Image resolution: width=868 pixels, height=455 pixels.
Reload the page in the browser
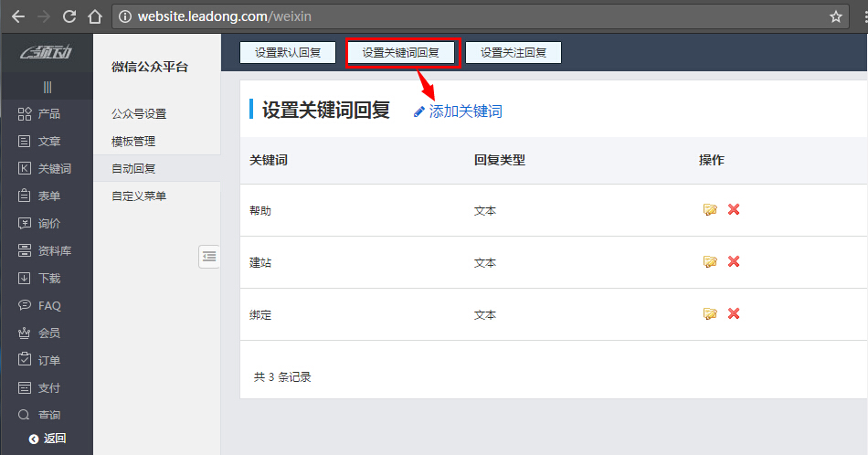[x=69, y=16]
